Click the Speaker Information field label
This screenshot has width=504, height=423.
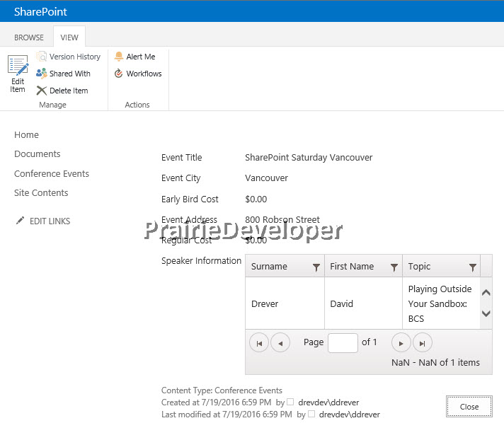pyautogui.click(x=201, y=261)
